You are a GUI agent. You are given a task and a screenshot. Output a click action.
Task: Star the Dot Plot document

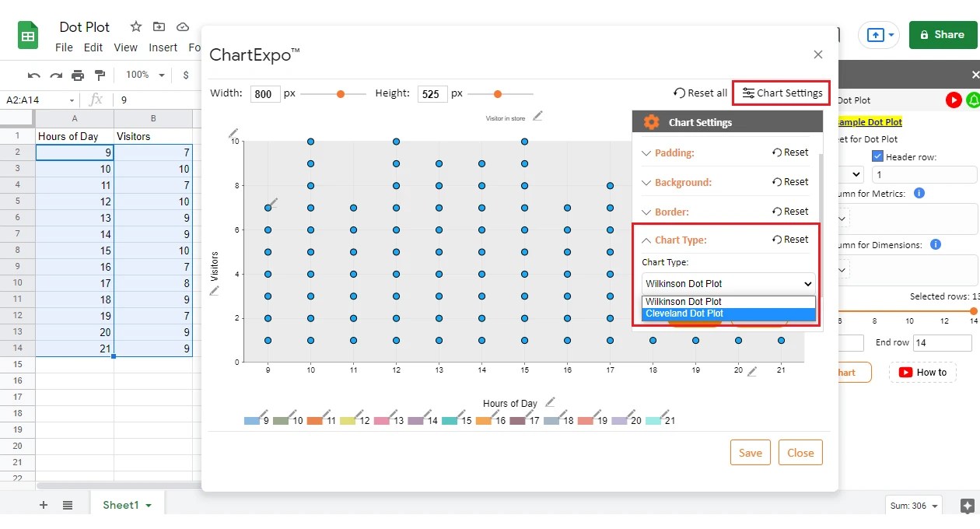[x=136, y=26]
